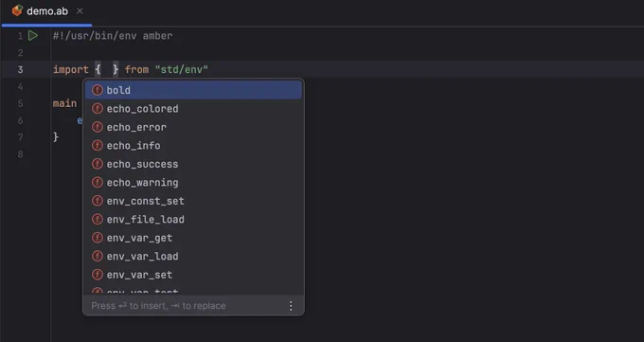Select echo_warning from suggestions
The width and height of the screenshot is (644, 342).
193,183
